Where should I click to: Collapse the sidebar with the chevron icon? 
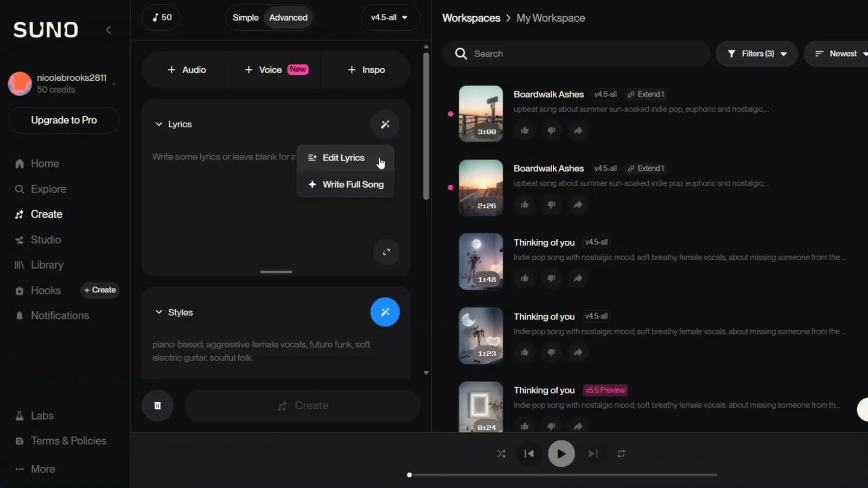point(108,30)
